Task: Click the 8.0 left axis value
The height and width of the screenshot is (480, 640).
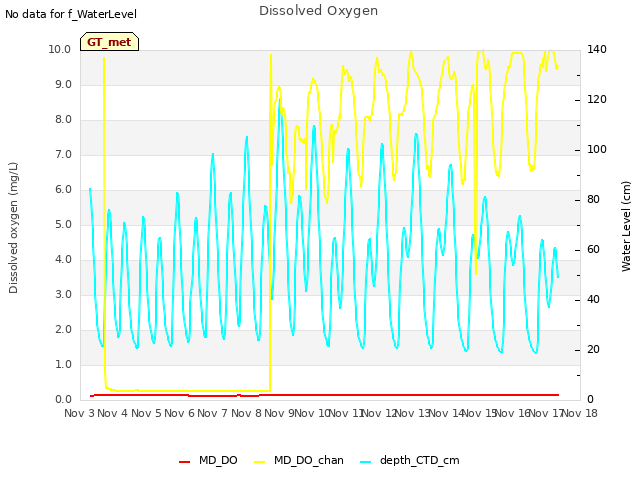Action: (x=63, y=120)
